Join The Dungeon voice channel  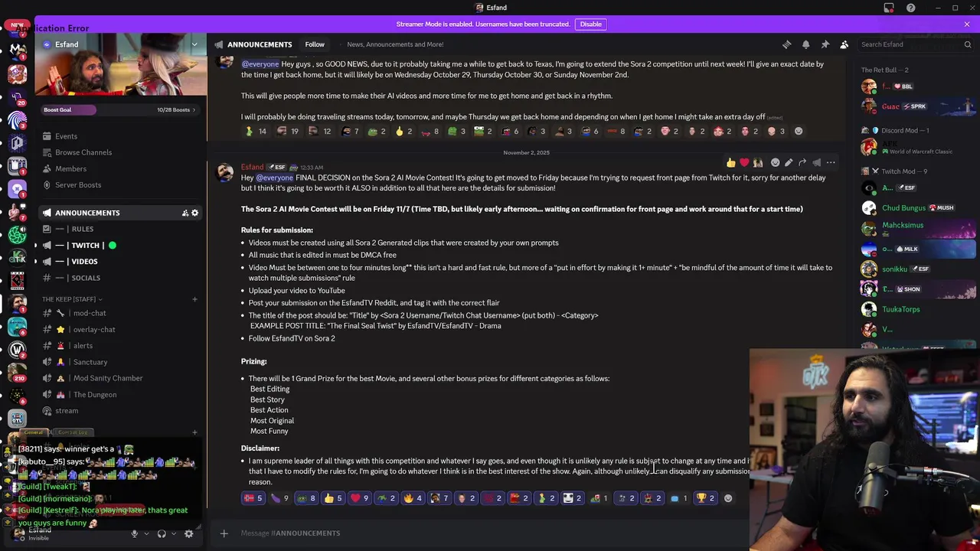[121, 394]
